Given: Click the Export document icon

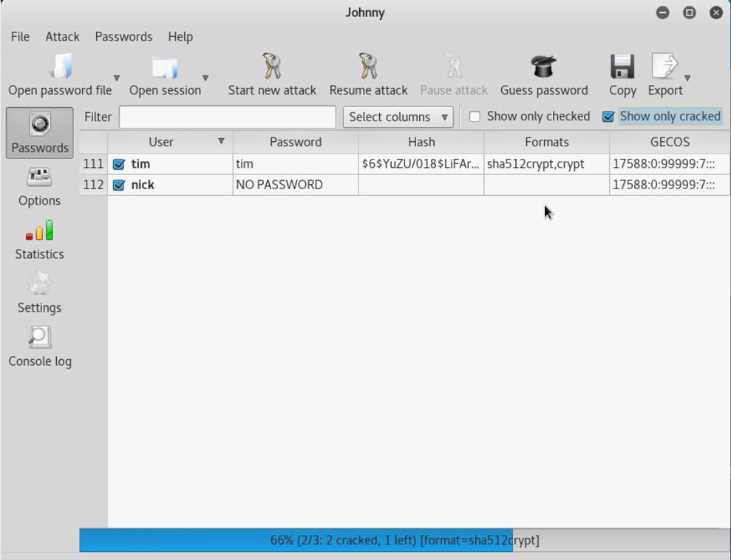Looking at the screenshot, I should (664, 66).
